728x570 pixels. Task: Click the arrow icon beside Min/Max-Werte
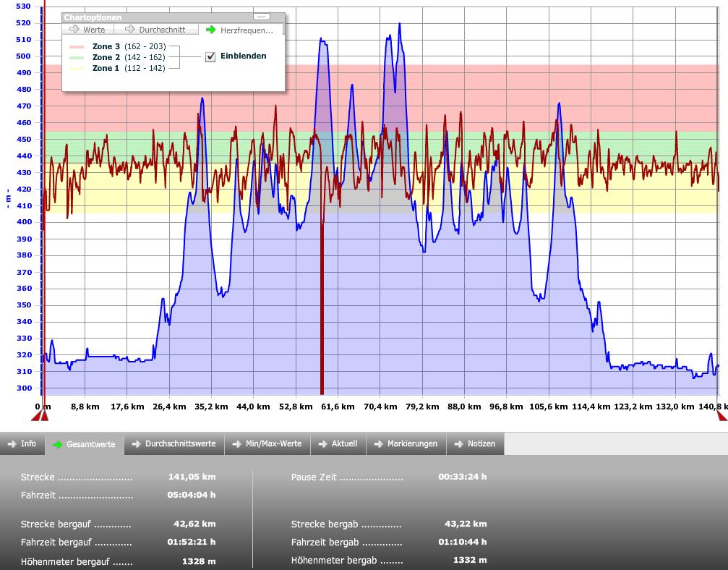[237, 444]
